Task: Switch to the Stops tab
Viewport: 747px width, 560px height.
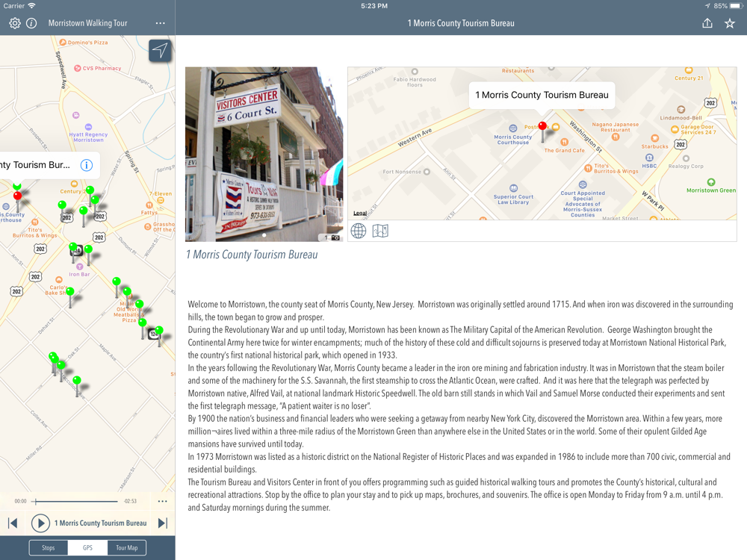Action: pos(48,547)
